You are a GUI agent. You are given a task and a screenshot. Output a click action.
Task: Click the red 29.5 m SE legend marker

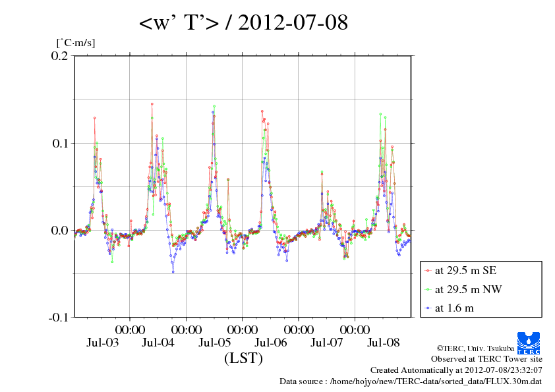pos(428,271)
